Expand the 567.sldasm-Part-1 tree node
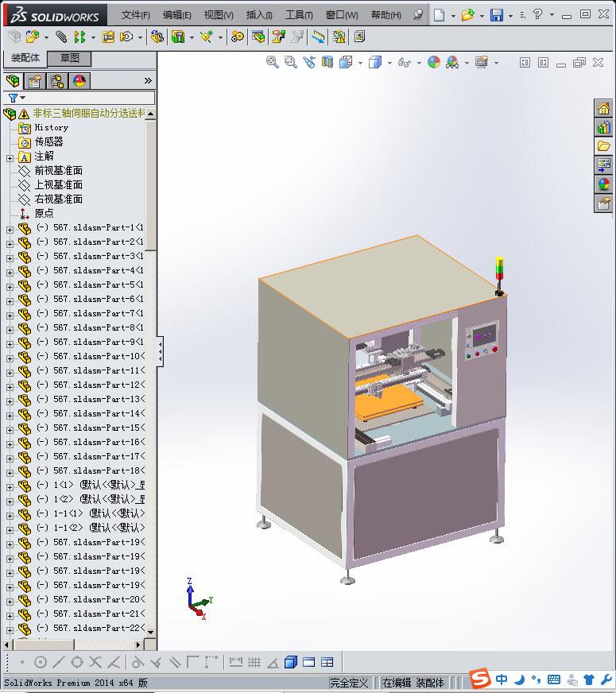This screenshot has height=693, width=616. coord(10,230)
